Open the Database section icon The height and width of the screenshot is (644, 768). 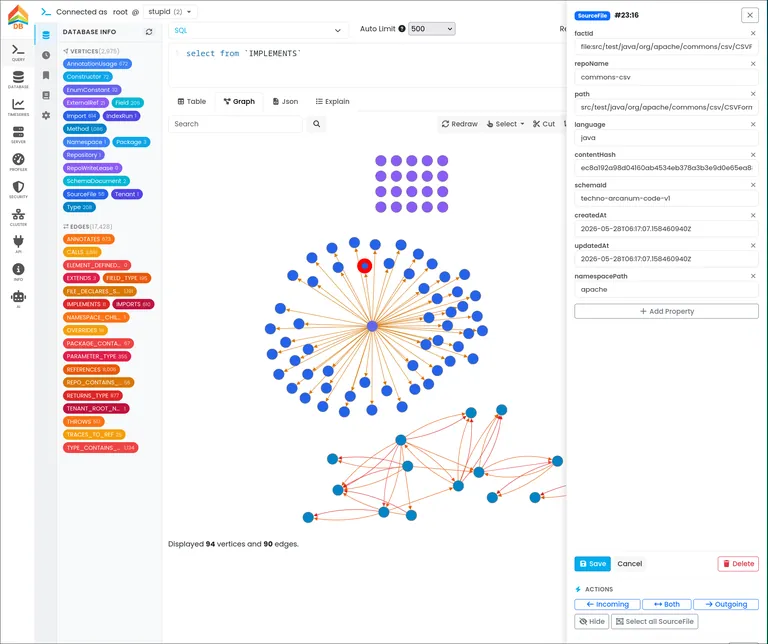[18, 80]
